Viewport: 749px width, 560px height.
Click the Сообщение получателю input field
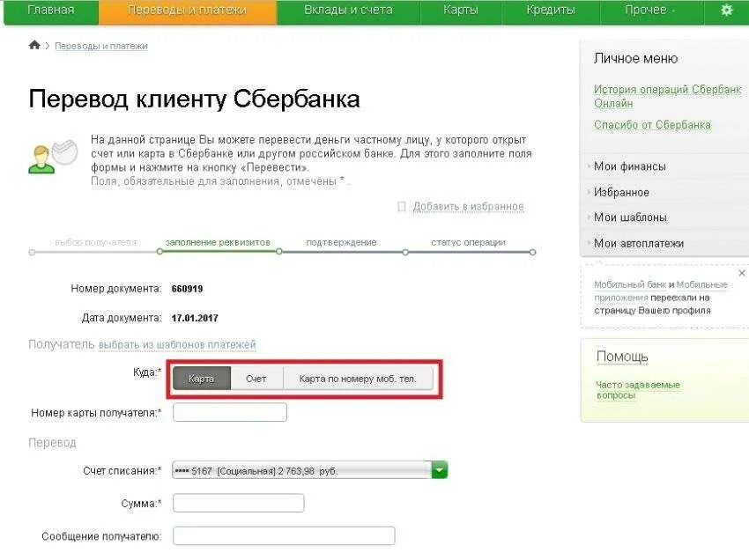pos(284,536)
